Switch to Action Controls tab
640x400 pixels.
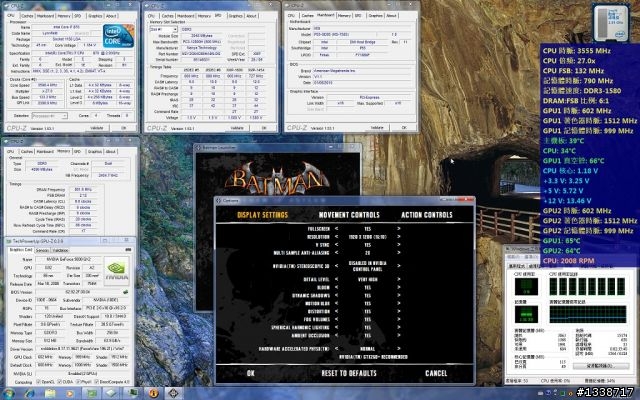427,215
